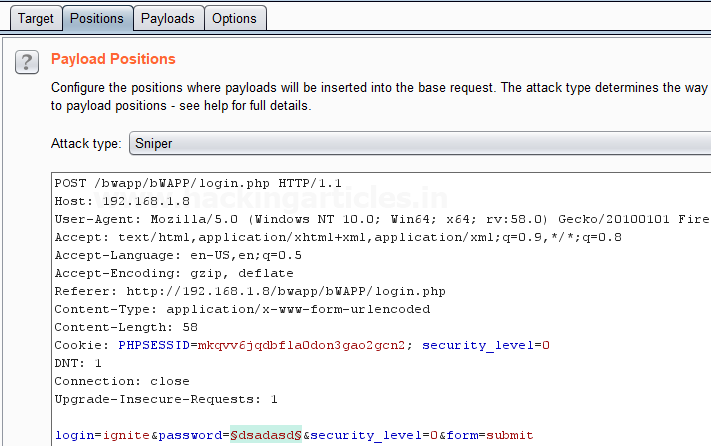
Task: Click the Content-Type header line
Action: click(x=243, y=310)
